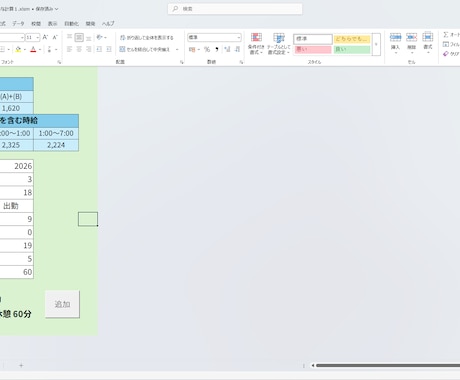Open the Alignment group dialog launcher
Image resolution: width=460 pixels, height=380 pixels.
[182, 62]
